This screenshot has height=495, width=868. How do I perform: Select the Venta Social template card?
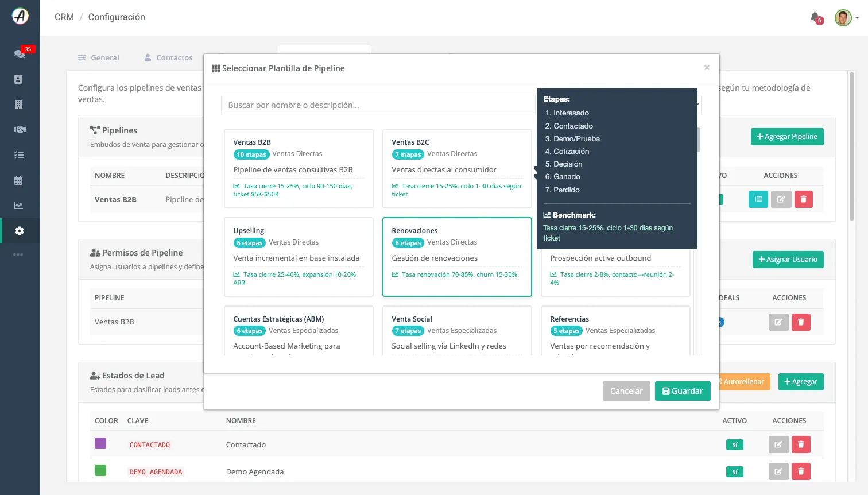[x=457, y=331]
